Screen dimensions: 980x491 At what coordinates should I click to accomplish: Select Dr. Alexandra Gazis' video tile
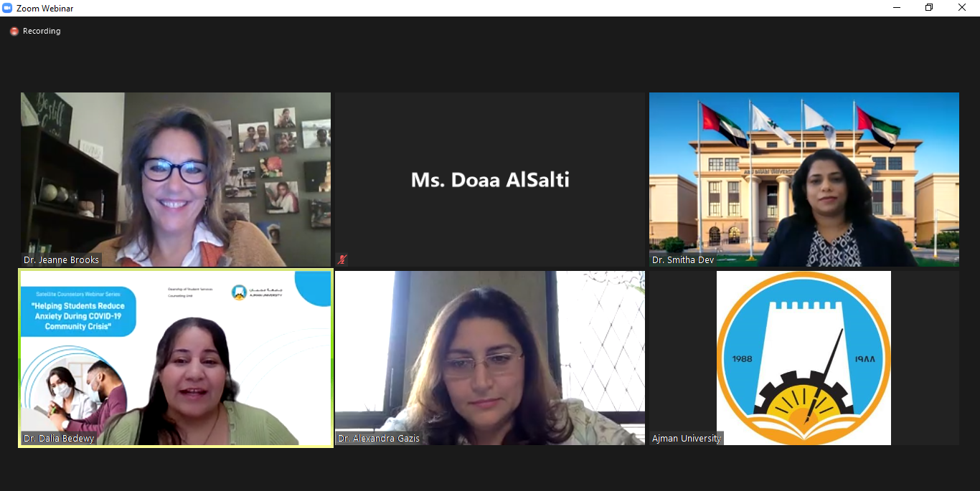click(x=490, y=358)
